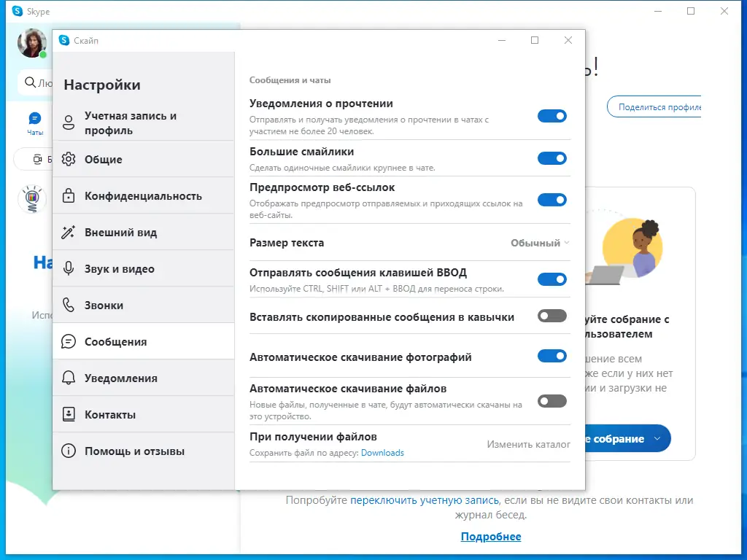
Task: Click the Чаты icon in the left sidebar
Action: tap(34, 117)
